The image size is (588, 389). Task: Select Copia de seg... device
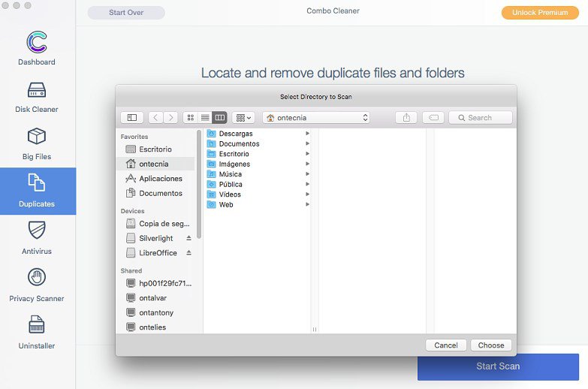(155, 224)
